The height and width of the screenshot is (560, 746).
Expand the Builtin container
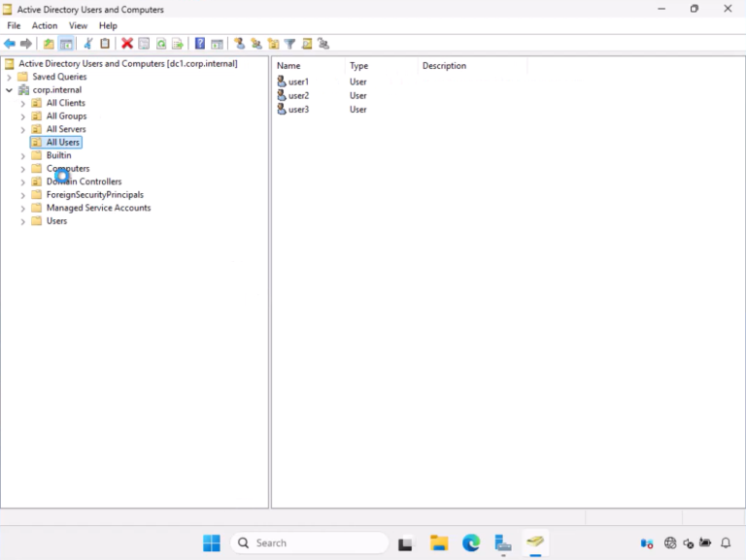(23, 156)
